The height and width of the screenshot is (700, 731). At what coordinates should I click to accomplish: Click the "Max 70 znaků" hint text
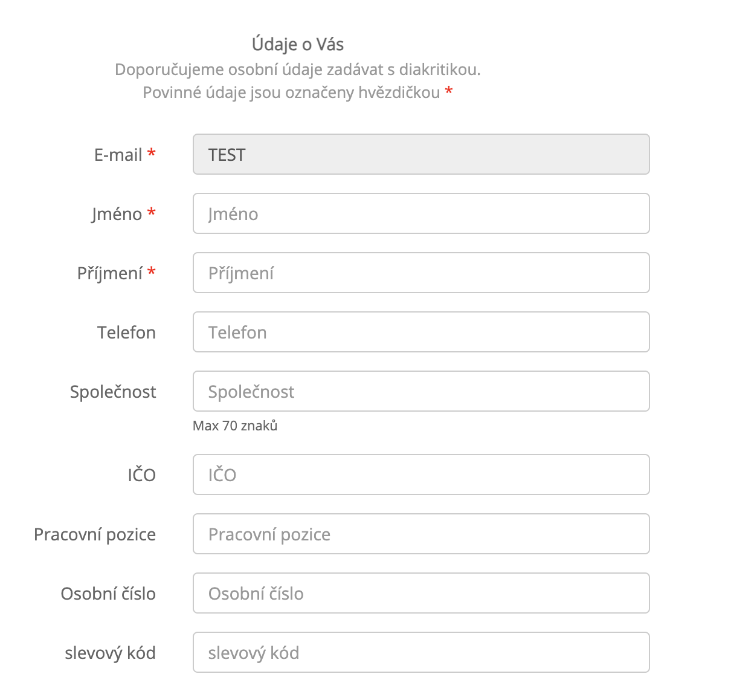(235, 426)
